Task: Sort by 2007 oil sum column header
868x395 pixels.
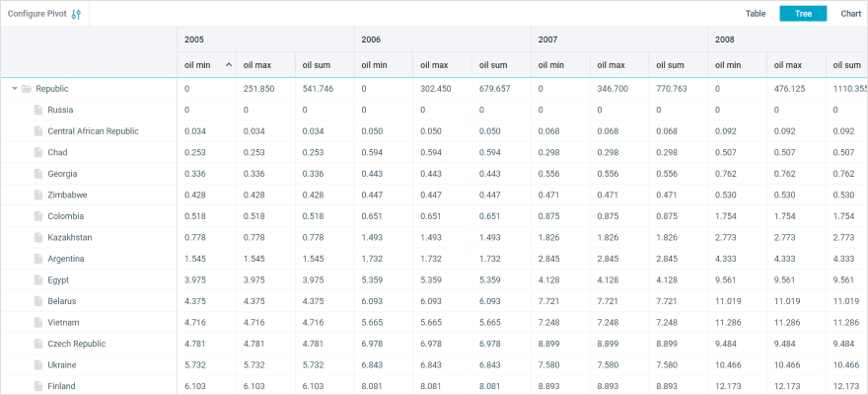Action: [669, 65]
